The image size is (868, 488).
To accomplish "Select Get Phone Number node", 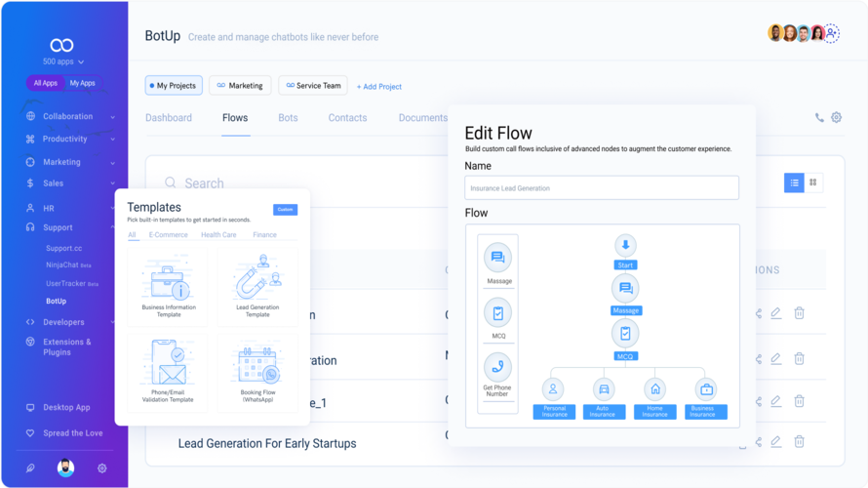I will point(497,375).
